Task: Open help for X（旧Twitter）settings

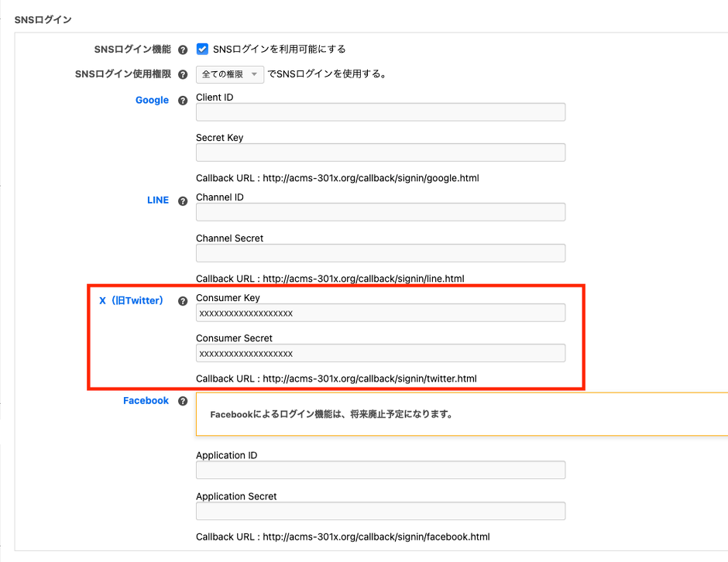Action: coord(183,300)
